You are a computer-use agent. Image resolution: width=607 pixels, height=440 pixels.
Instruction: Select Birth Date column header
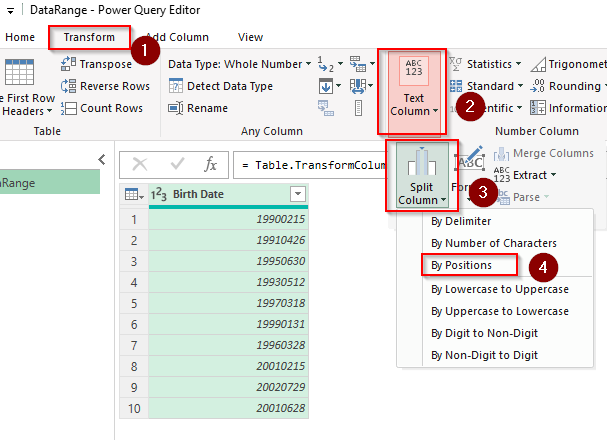[x=228, y=195]
